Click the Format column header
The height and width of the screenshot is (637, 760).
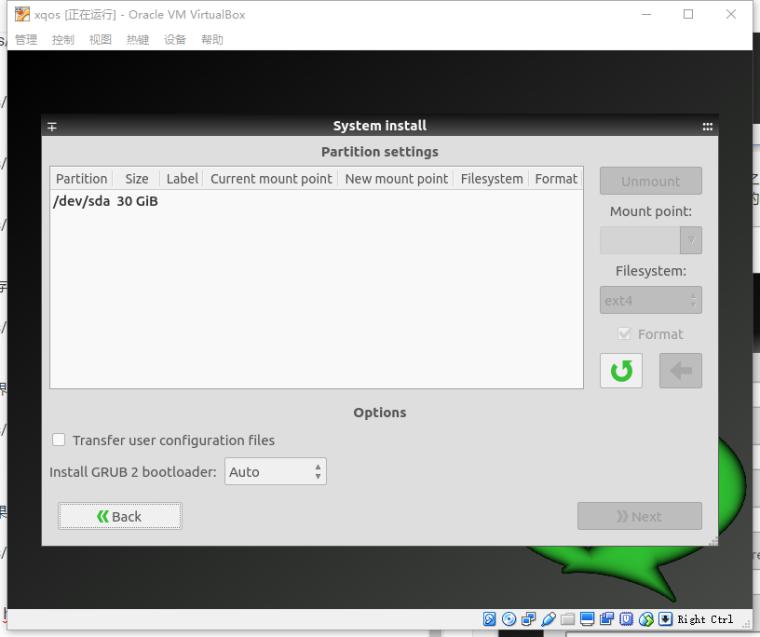[x=556, y=179]
